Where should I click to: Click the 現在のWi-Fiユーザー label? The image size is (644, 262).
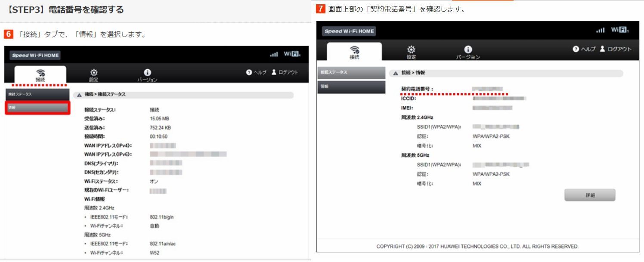coord(106,190)
